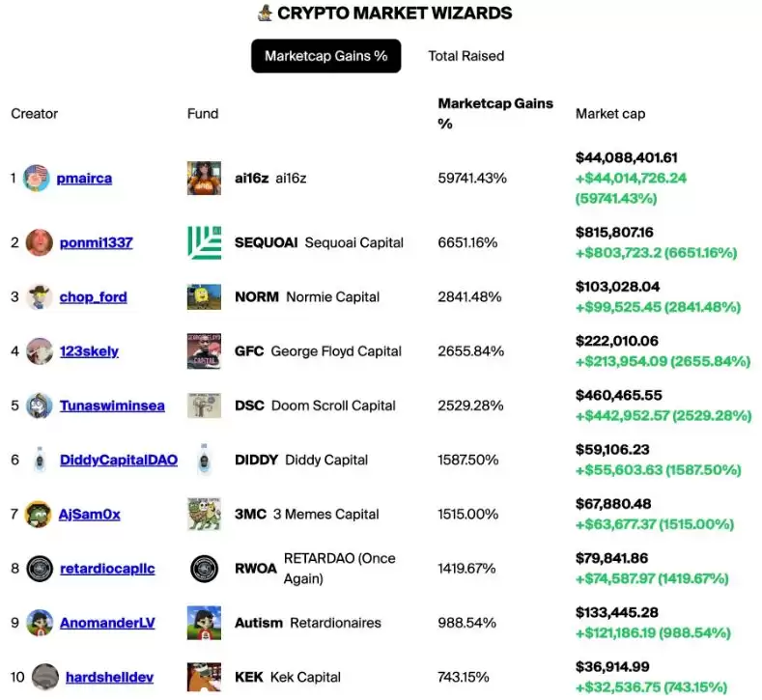Open hardshelldev creator link
Viewport: 762px width, 700px height.
tap(109, 677)
